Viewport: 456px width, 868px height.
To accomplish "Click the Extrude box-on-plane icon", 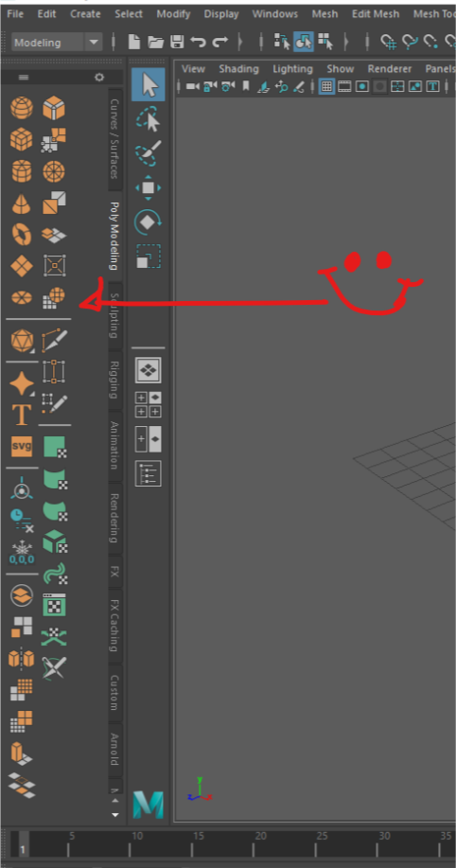I will click(x=22, y=753).
